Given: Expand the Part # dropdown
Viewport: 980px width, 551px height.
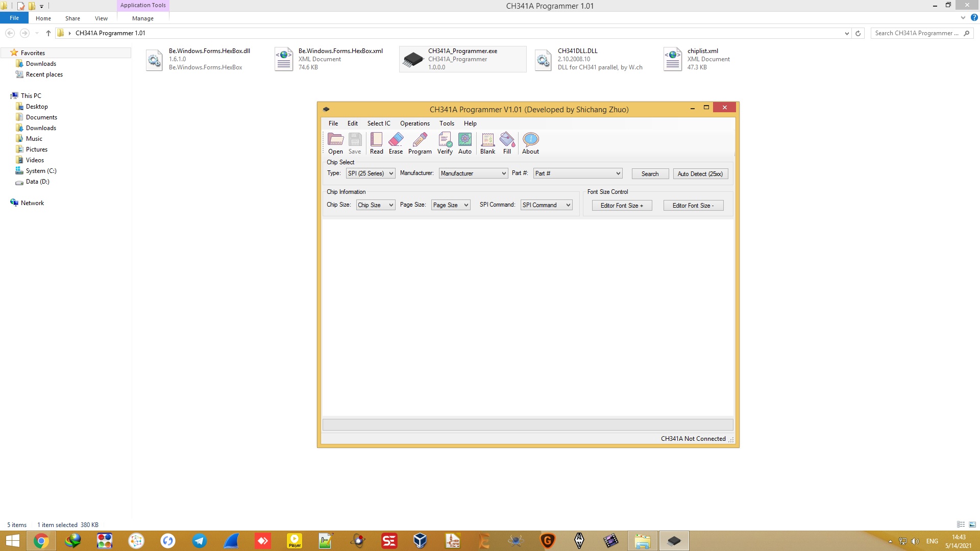Looking at the screenshot, I should click(578, 173).
